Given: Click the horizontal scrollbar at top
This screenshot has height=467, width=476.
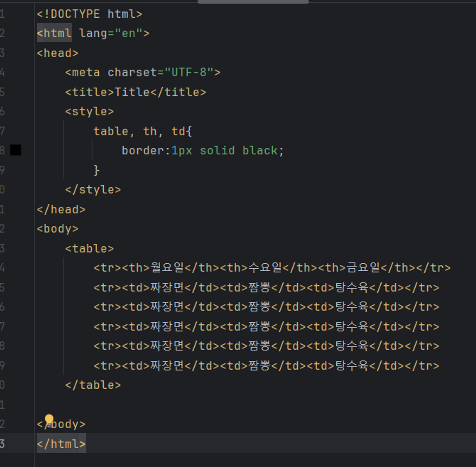Looking at the screenshot, I should 253,2.
